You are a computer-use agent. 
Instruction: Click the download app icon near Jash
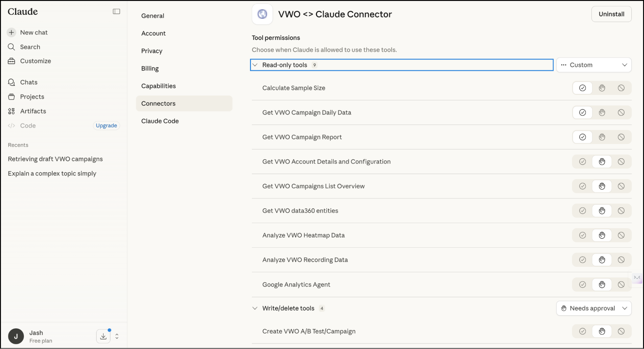(103, 336)
